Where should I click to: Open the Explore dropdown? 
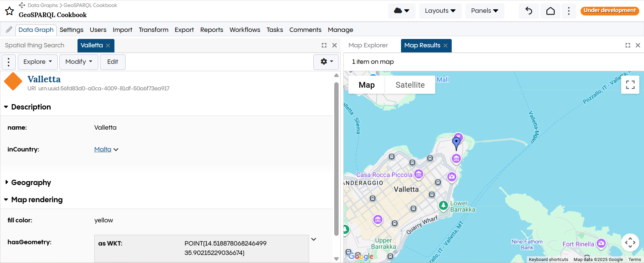click(38, 62)
